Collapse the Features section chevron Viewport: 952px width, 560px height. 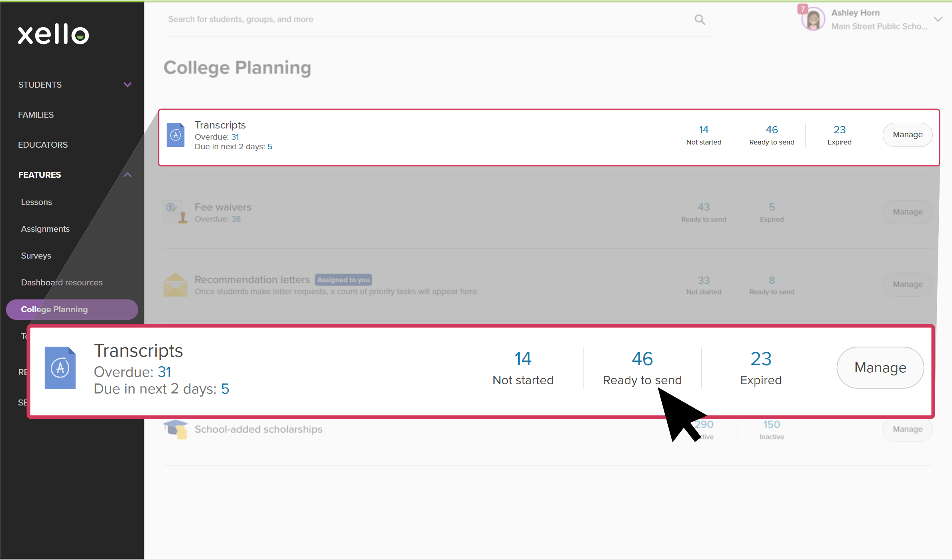pyautogui.click(x=127, y=175)
